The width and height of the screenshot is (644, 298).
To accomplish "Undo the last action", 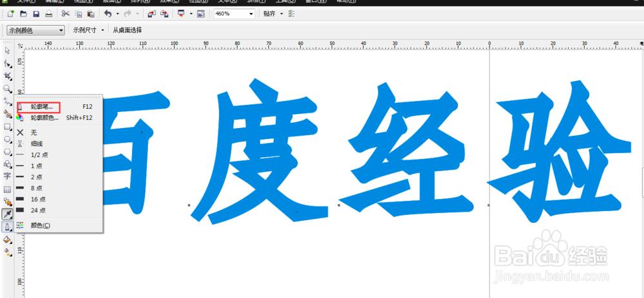I will (108, 14).
